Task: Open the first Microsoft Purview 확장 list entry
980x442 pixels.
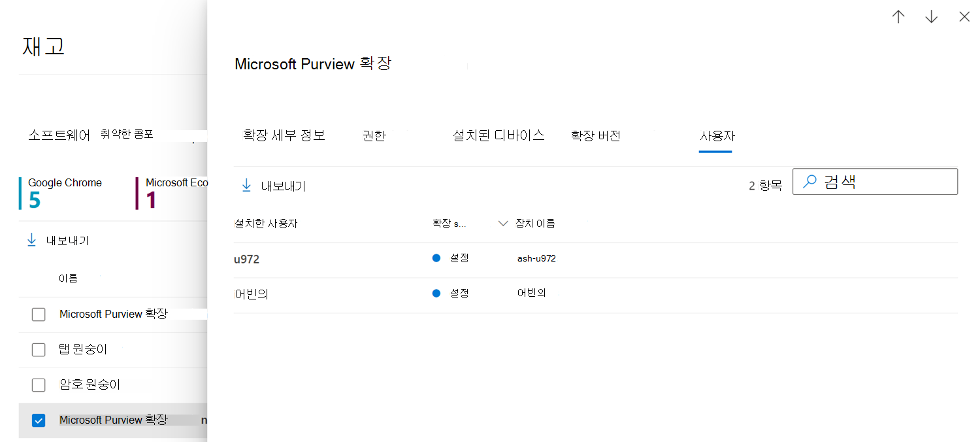Action: click(x=113, y=314)
